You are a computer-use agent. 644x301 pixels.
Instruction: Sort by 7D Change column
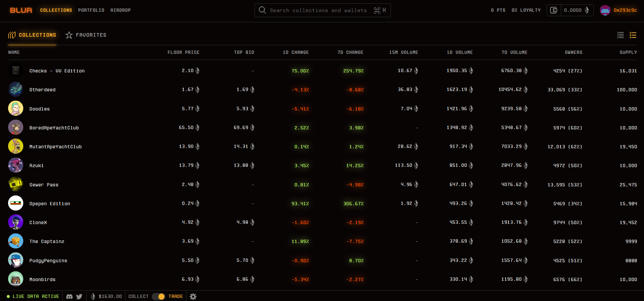click(x=350, y=53)
